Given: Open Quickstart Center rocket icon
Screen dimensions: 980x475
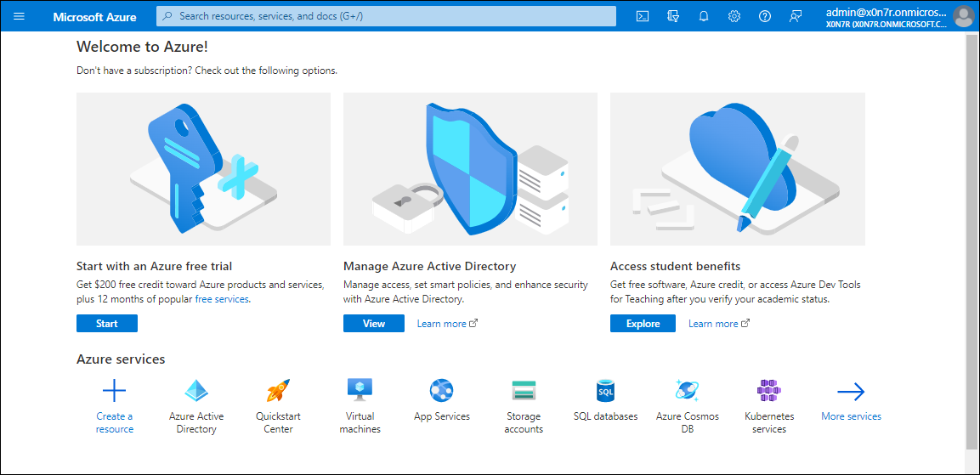Looking at the screenshot, I should tap(278, 391).
